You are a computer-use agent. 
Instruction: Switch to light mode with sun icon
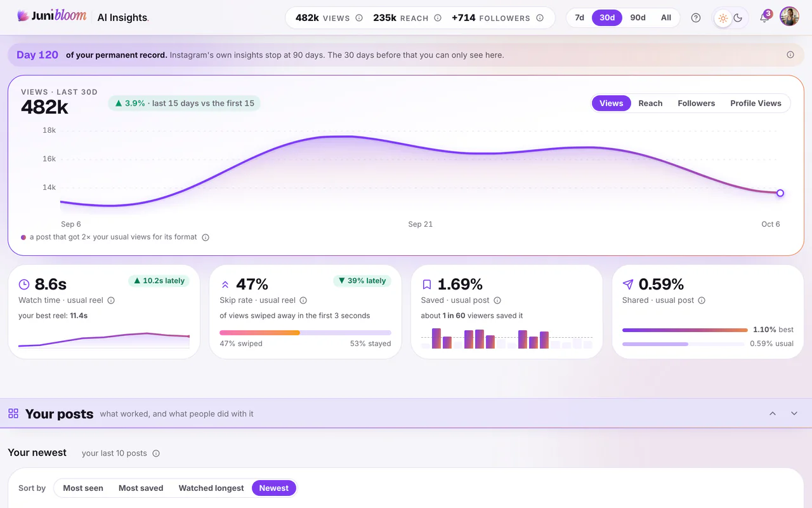723,18
